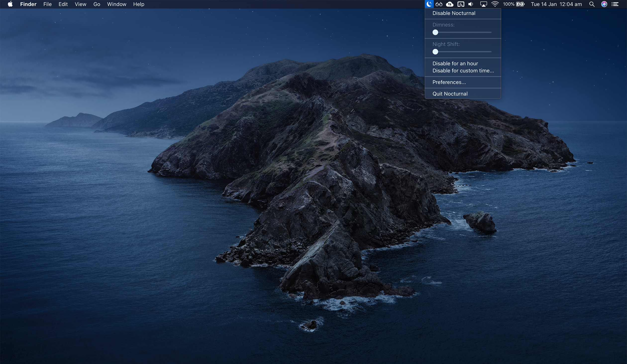Open the Apple menu
The image size is (627, 364).
coord(10,4)
